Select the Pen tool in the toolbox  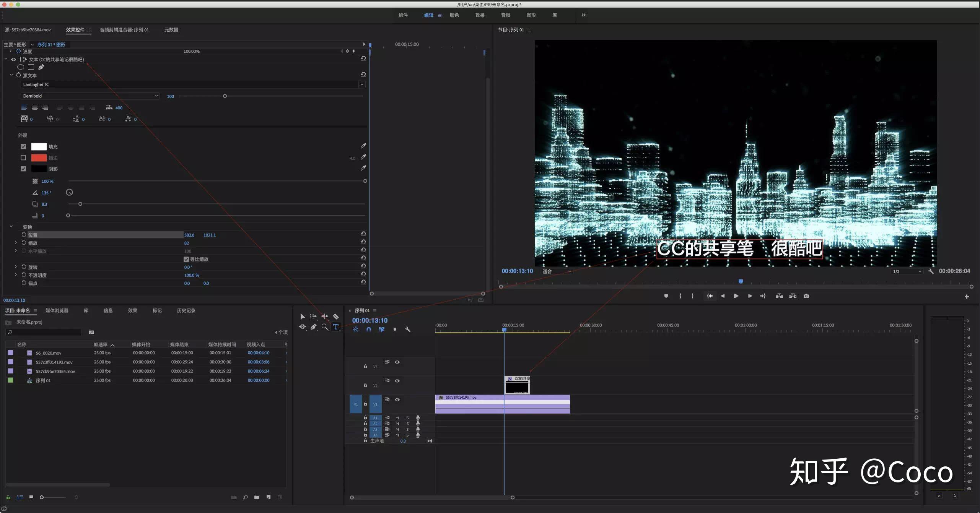[314, 327]
